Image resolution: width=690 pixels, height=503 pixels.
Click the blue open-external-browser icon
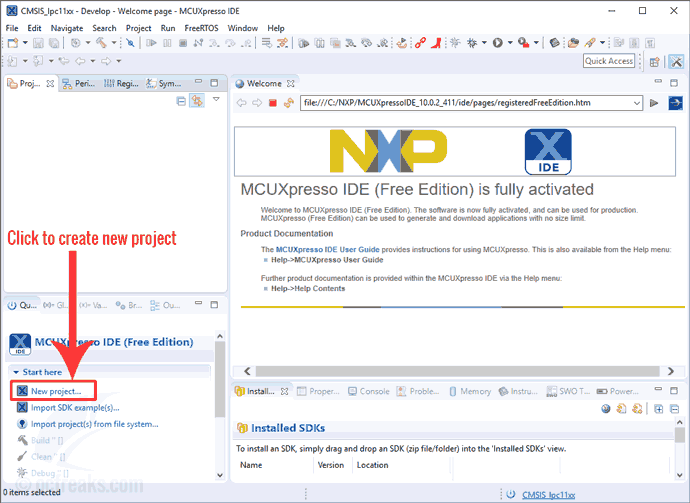675,103
